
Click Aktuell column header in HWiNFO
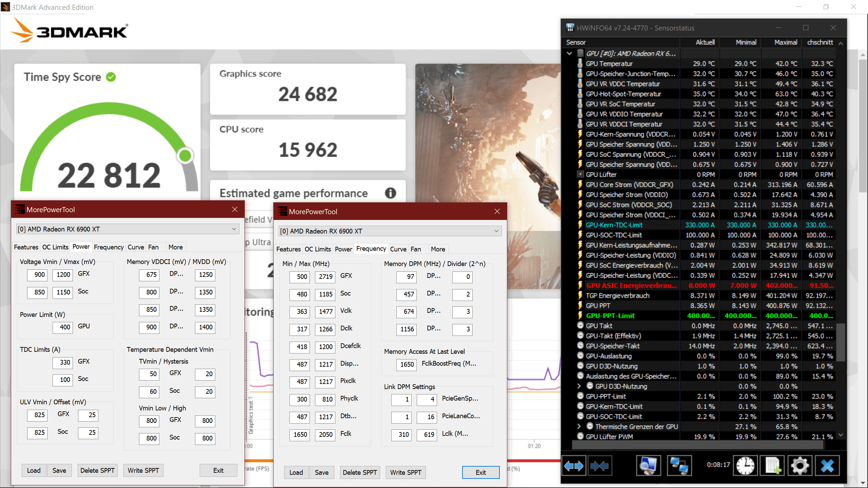tap(700, 42)
